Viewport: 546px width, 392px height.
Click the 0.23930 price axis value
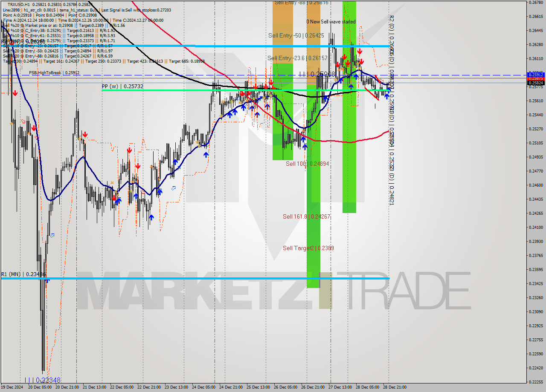click(x=536, y=242)
